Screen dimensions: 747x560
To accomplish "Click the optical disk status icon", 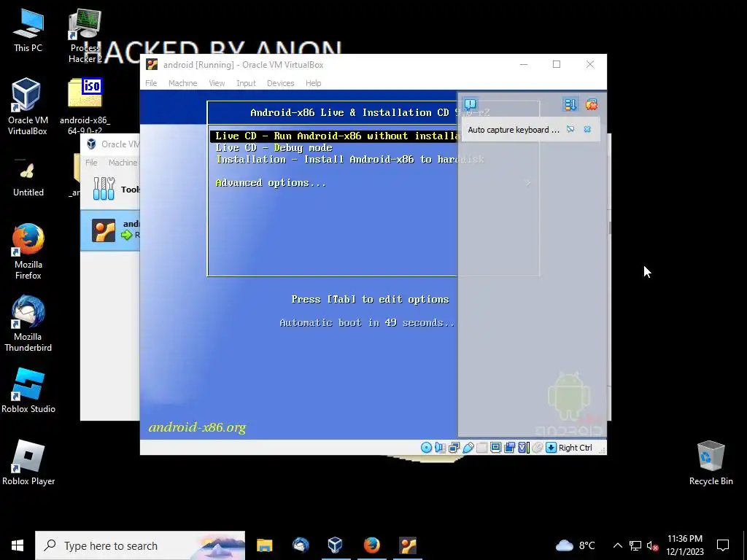I will coord(426,448).
